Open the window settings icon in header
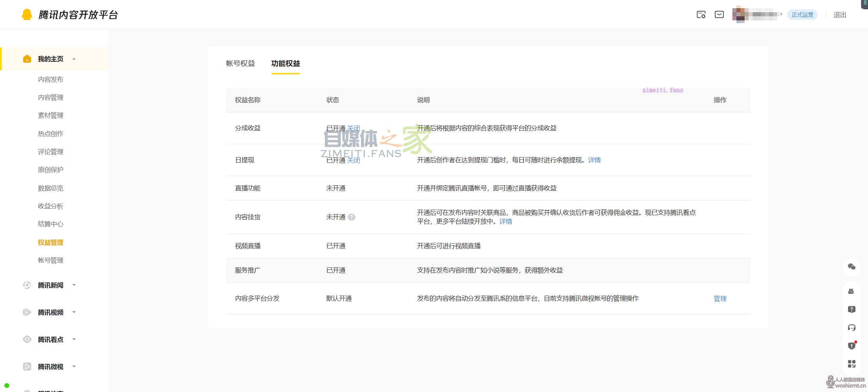This screenshot has height=392, width=868. 701,15
